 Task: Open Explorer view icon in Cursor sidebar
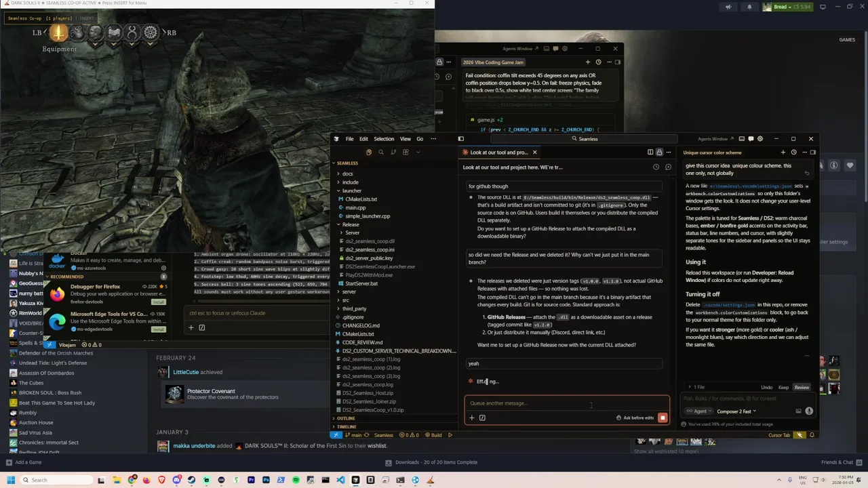coord(369,152)
